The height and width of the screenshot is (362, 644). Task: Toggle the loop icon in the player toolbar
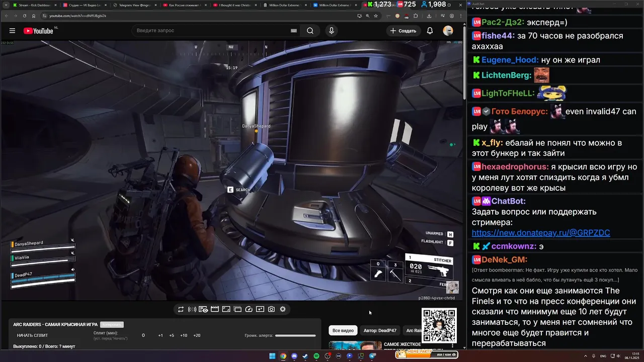coord(181,309)
